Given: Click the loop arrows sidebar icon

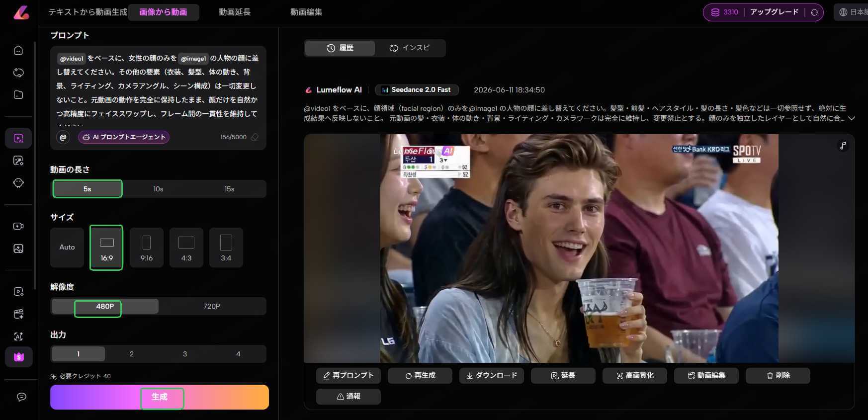Looking at the screenshot, I should pos(18,73).
